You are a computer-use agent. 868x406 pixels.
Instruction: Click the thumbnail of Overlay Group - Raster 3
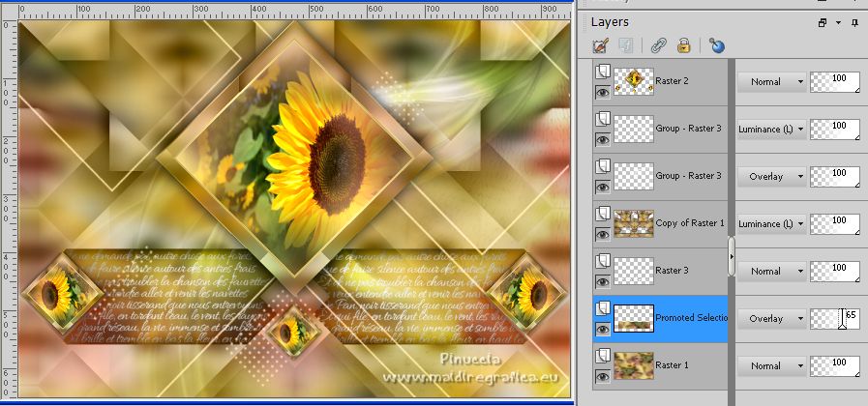click(634, 177)
